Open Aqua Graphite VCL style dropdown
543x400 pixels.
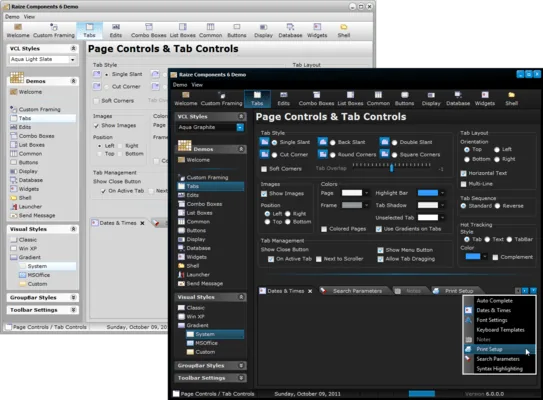pyautogui.click(x=240, y=127)
